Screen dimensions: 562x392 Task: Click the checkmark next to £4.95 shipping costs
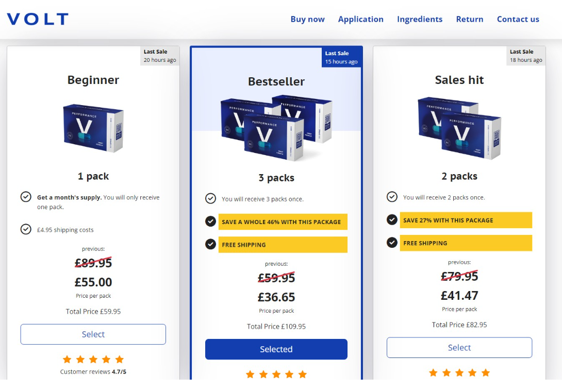pos(26,230)
